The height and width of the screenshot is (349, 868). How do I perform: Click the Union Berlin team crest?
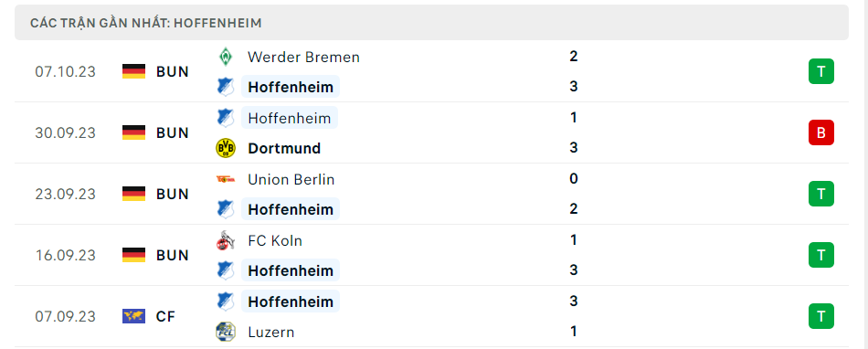click(x=226, y=179)
